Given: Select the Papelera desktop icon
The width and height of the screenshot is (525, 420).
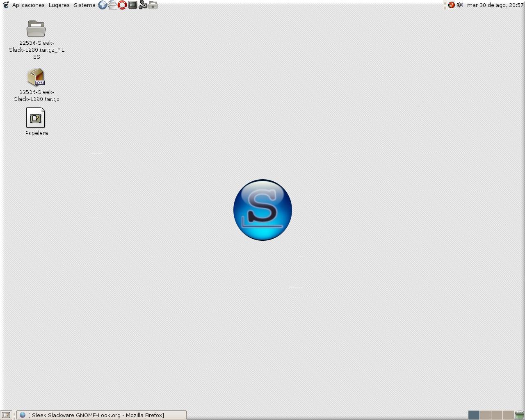Looking at the screenshot, I should 36,118.
